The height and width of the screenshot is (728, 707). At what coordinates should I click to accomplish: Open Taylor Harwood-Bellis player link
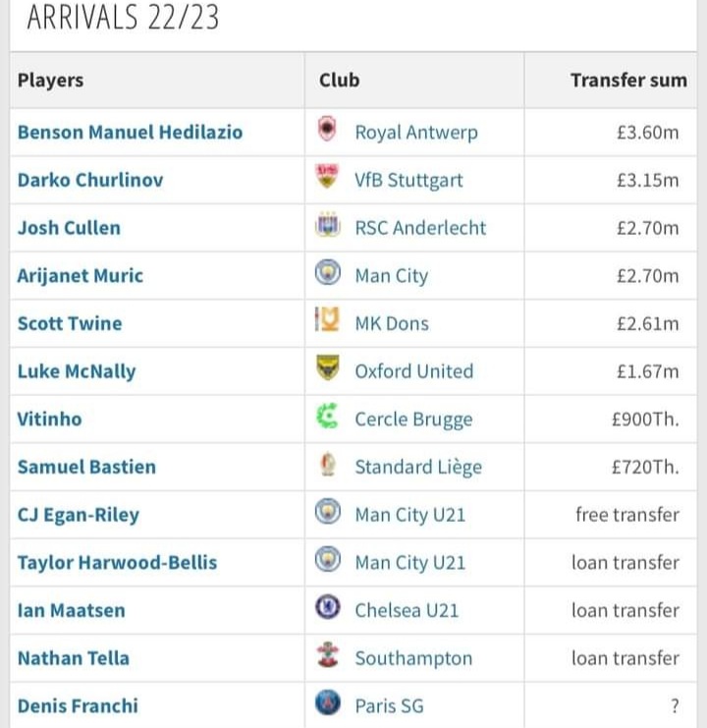coord(117,563)
